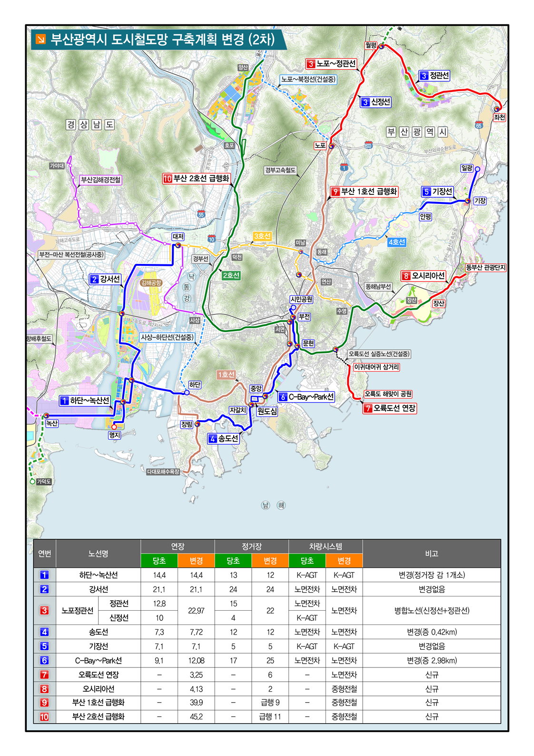Click the green 2호선 line label
Image resolution: width=534 pixels, height=756 pixels.
pos(231,275)
